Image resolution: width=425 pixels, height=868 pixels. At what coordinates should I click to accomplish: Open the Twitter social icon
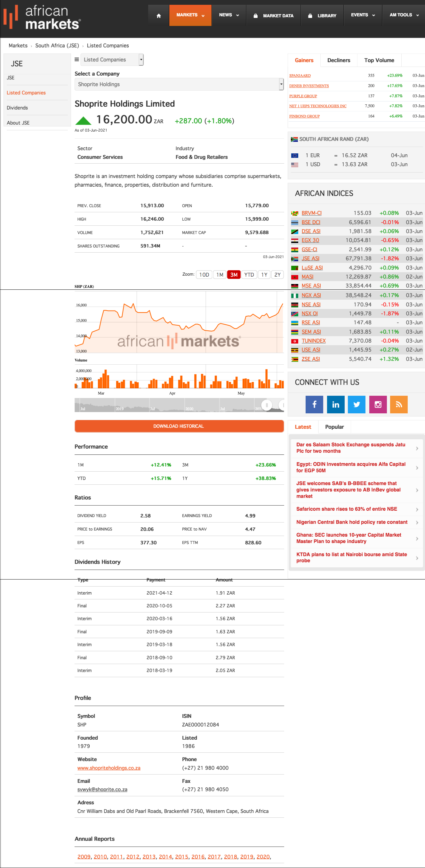click(x=357, y=404)
